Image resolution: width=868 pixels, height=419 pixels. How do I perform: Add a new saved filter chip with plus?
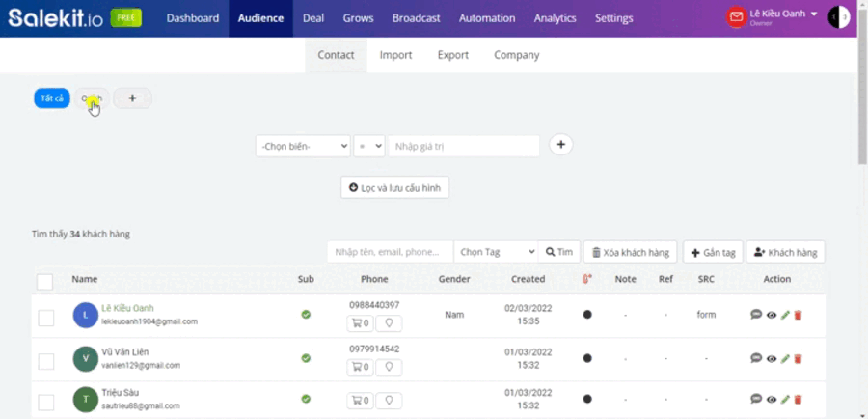132,98
